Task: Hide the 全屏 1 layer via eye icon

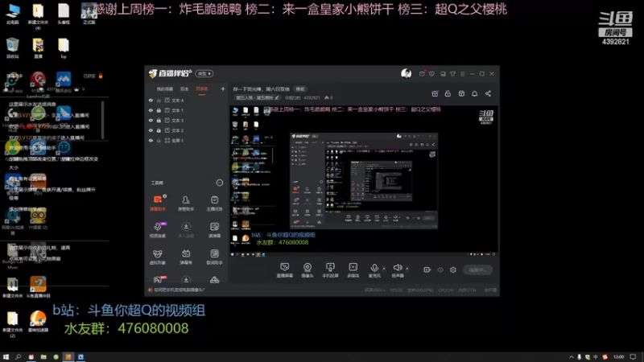Action: (151, 140)
